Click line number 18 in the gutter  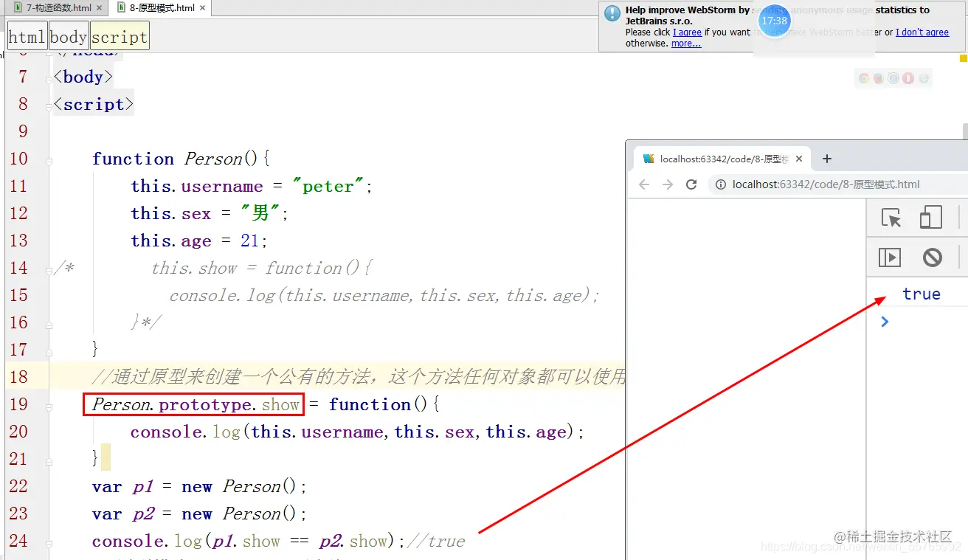[18, 377]
